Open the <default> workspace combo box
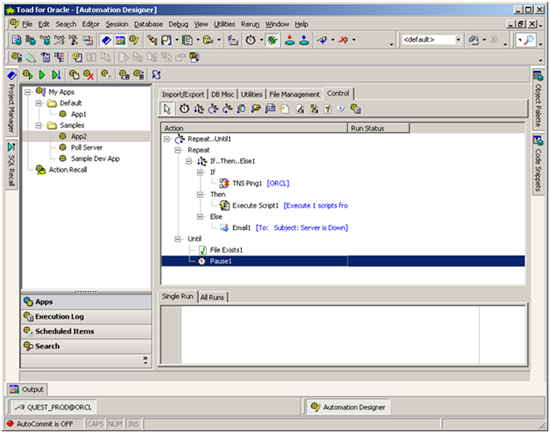The width and height of the screenshot is (550, 433). tap(431, 40)
